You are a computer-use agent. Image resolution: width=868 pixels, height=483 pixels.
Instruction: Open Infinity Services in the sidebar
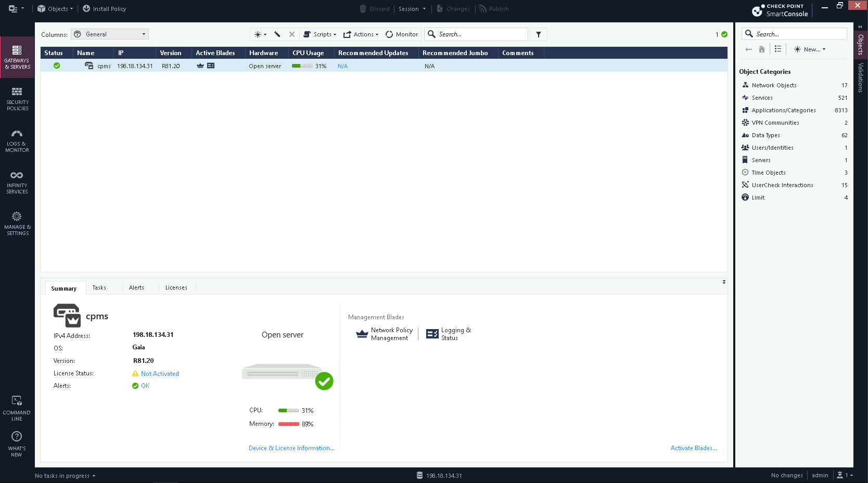(17, 182)
